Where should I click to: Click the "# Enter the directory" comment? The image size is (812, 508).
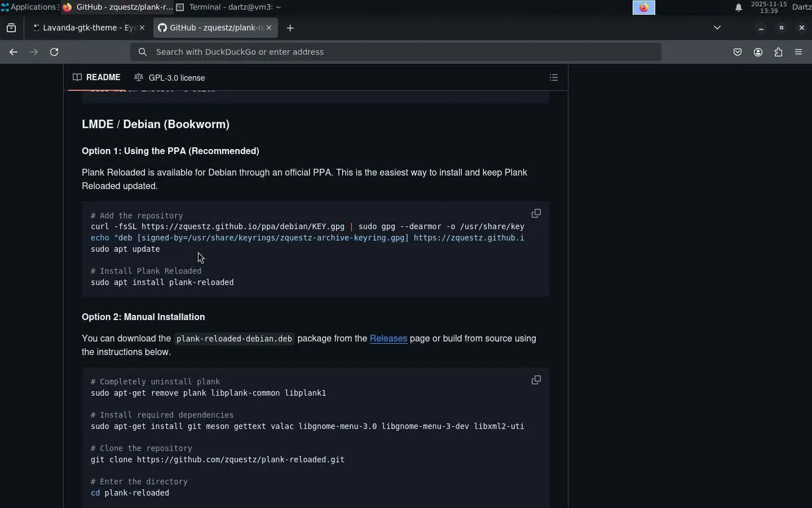click(139, 481)
